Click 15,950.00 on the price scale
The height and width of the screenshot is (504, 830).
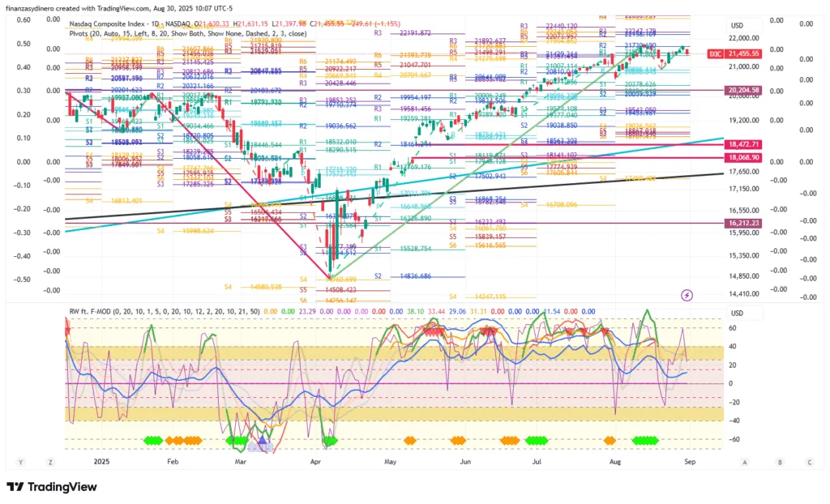[744, 233]
